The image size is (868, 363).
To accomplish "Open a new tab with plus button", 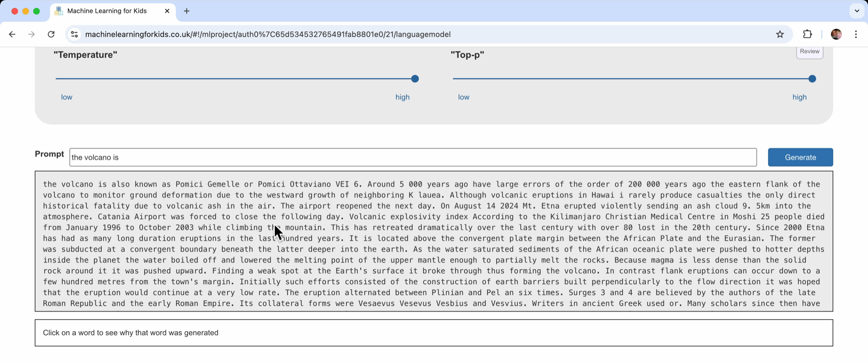I will (x=187, y=11).
